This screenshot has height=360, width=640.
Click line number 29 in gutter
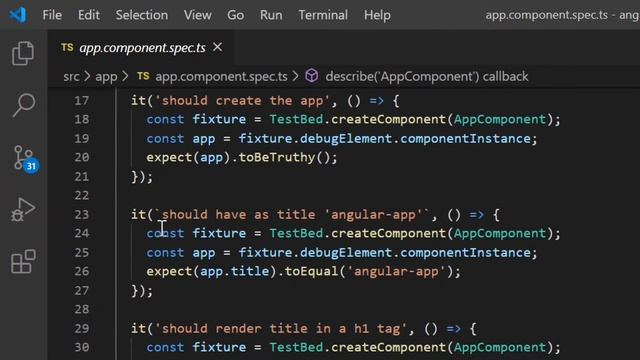click(x=82, y=328)
